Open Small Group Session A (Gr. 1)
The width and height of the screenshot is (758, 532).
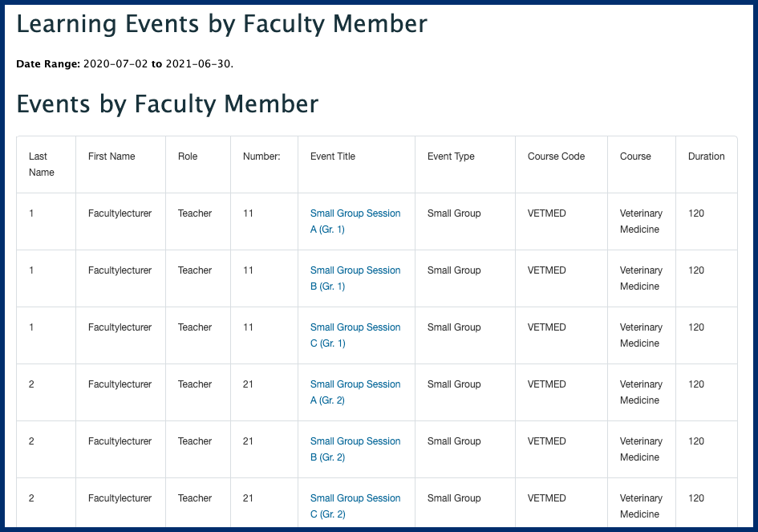(355, 221)
